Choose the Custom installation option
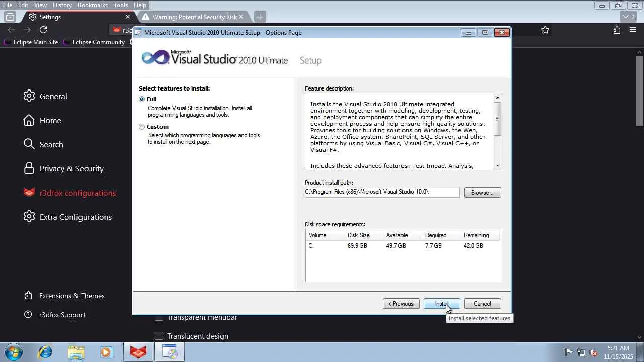644x362 pixels. pyautogui.click(x=142, y=127)
